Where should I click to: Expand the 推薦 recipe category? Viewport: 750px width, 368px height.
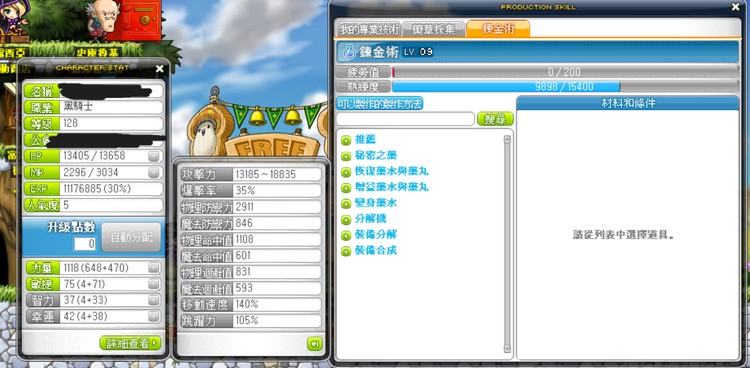(346, 141)
